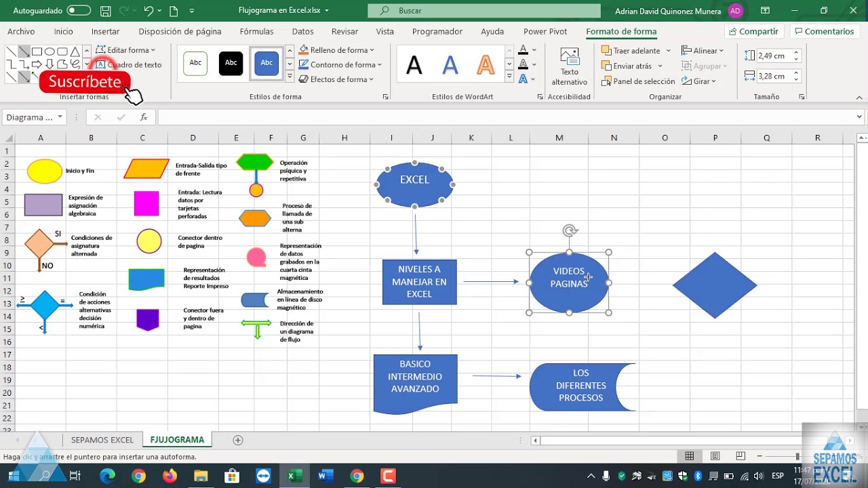
Task: Apply the orange outlined A WordArt style
Action: pos(486,66)
